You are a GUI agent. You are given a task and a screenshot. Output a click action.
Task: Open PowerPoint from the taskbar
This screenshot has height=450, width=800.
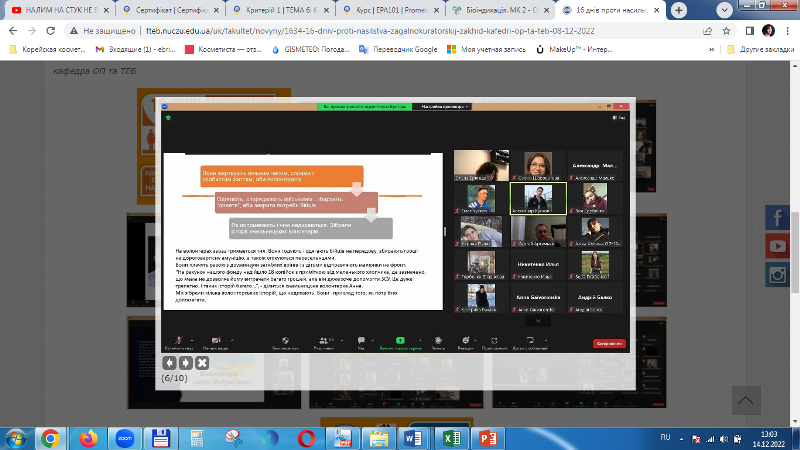click(488, 439)
